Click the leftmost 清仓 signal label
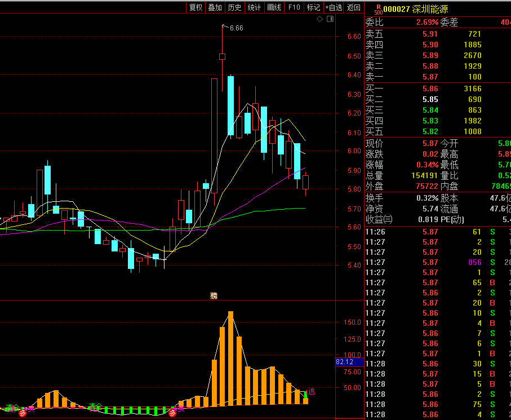511x420 pixels. point(13,408)
